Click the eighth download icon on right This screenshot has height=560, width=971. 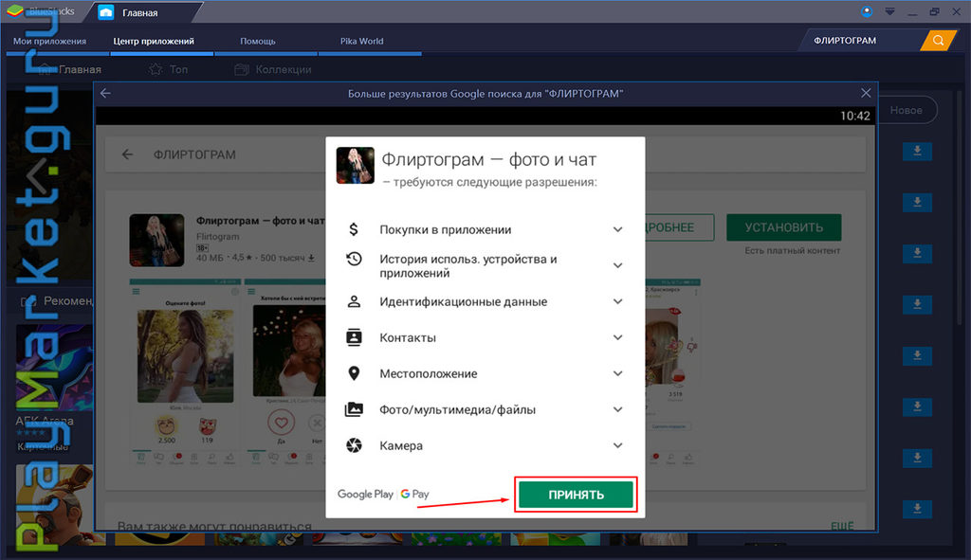917,509
